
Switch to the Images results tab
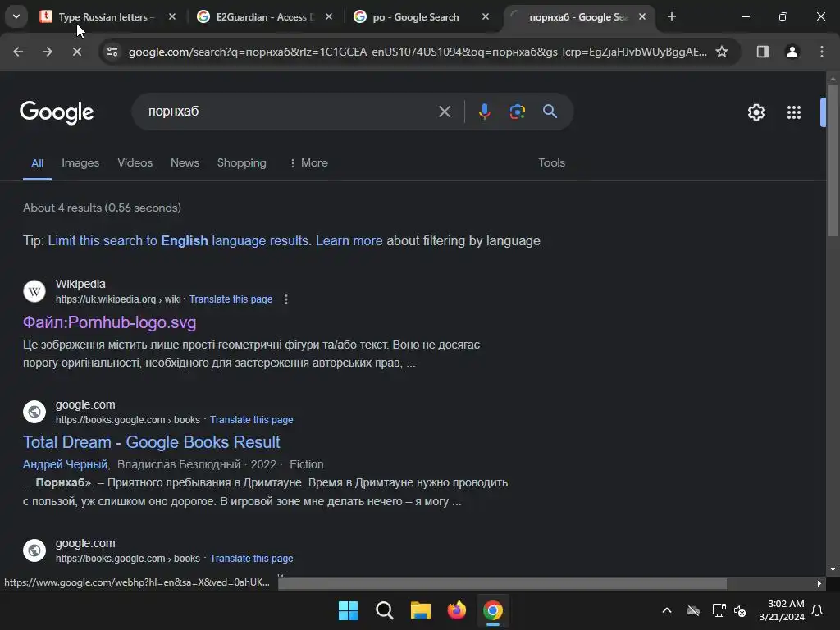pyautogui.click(x=80, y=163)
